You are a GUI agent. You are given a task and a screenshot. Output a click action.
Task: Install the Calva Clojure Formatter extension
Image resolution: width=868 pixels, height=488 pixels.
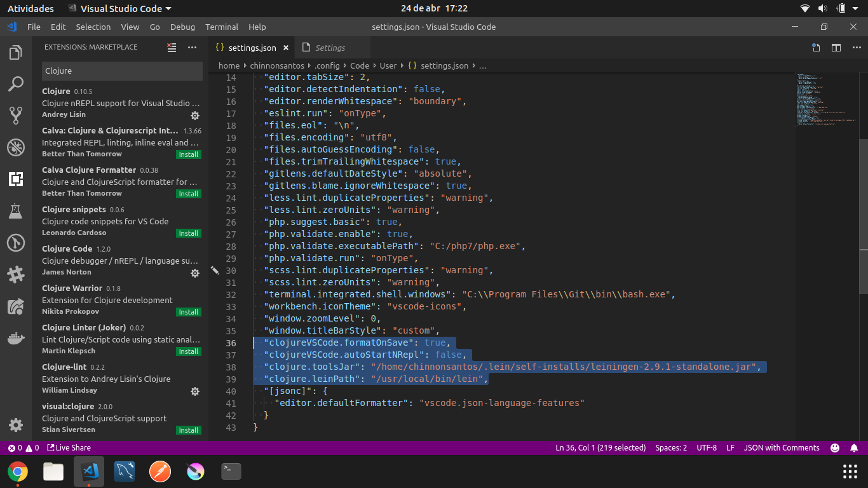pos(188,194)
